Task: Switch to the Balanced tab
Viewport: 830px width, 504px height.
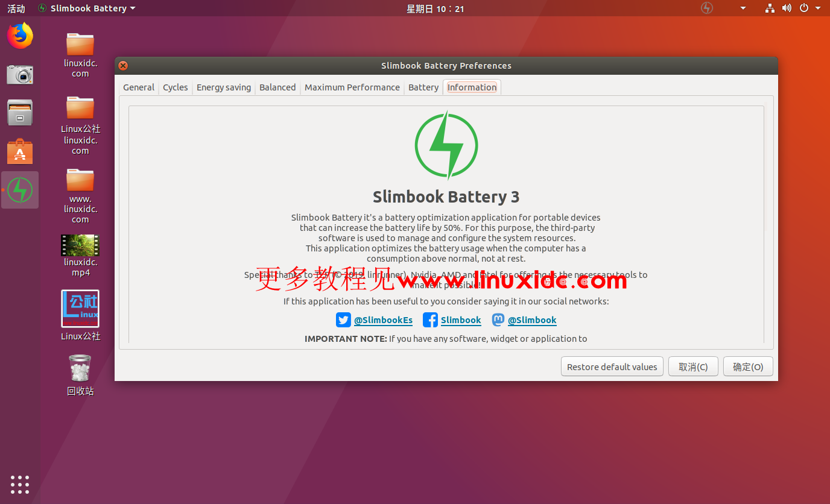Action: (x=277, y=87)
